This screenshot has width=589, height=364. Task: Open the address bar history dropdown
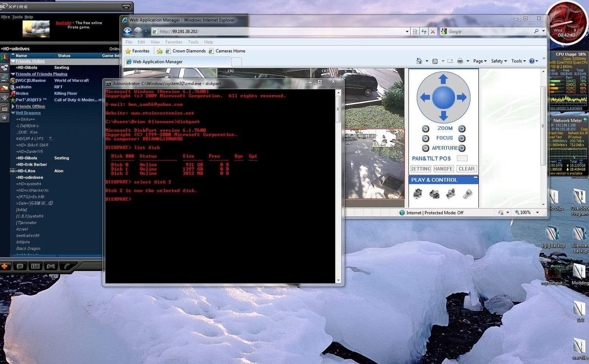(x=407, y=32)
